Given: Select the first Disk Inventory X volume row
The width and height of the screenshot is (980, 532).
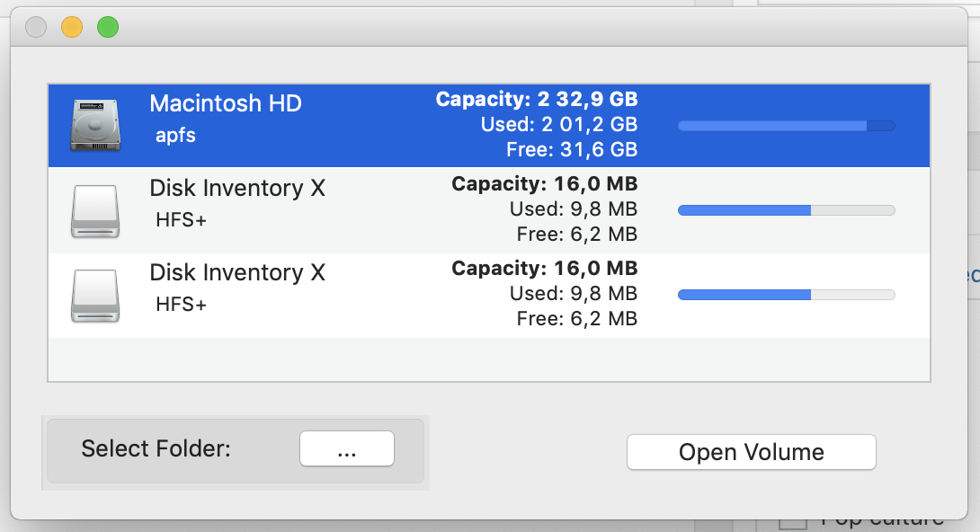Looking at the screenshot, I should point(489,209).
